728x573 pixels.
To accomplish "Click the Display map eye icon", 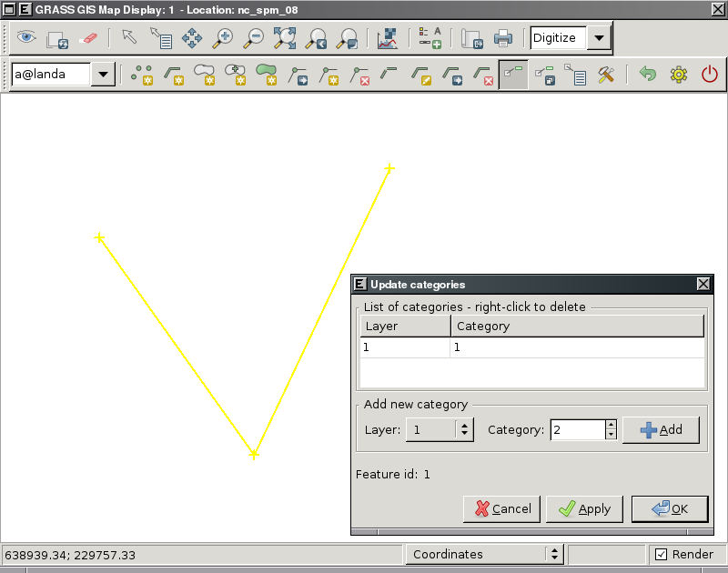I will point(26,37).
